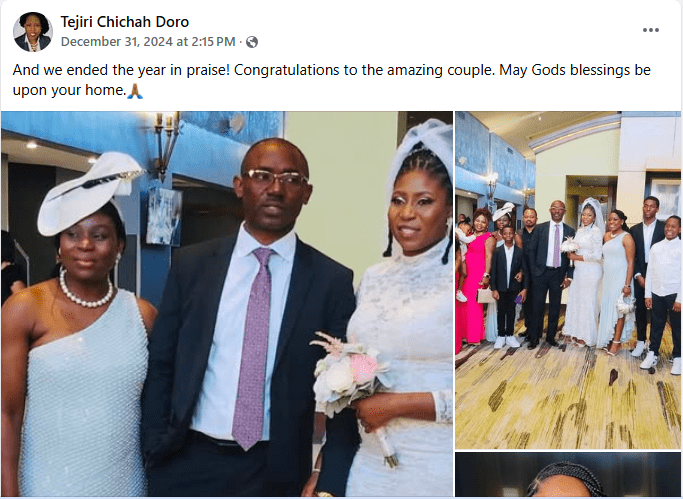Click the praying hands emoji in post

coord(135,91)
